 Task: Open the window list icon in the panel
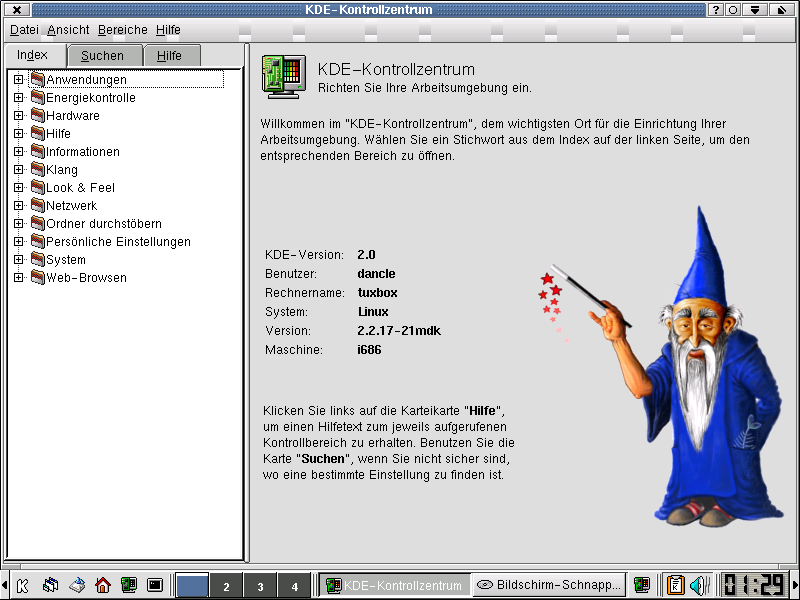click(50, 585)
